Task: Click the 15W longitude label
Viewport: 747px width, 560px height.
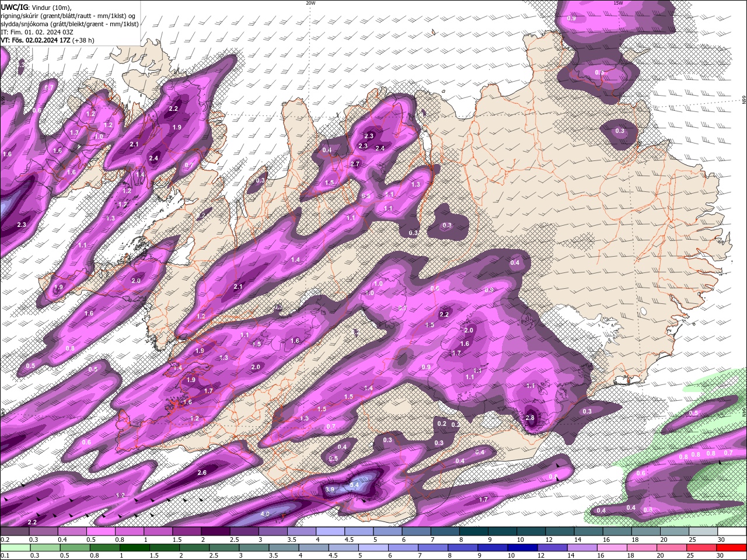Action: pos(618,3)
